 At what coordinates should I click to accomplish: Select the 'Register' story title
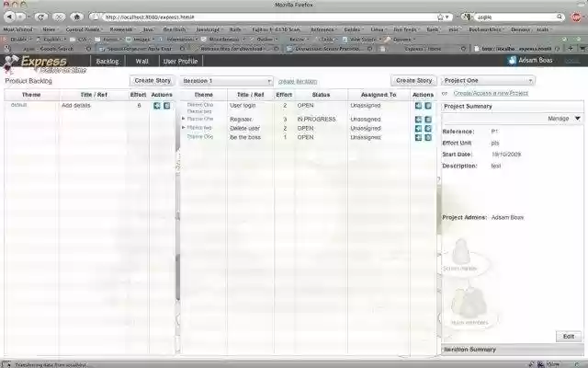click(x=241, y=120)
